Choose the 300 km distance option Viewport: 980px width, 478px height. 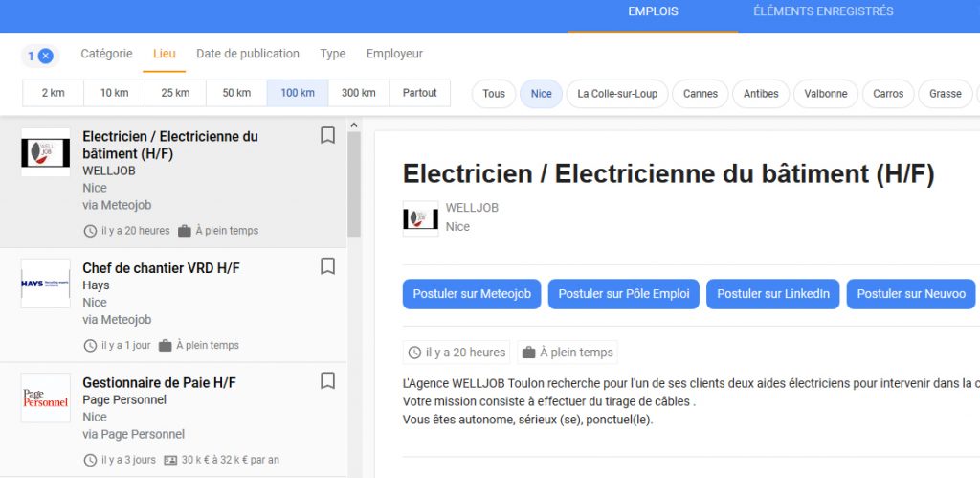(x=359, y=93)
